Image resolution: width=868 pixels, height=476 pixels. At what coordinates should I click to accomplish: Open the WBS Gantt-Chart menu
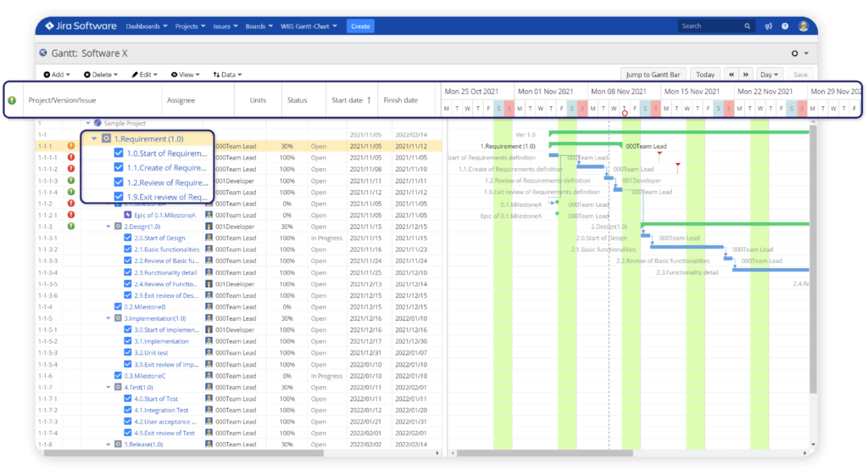click(309, 26)
